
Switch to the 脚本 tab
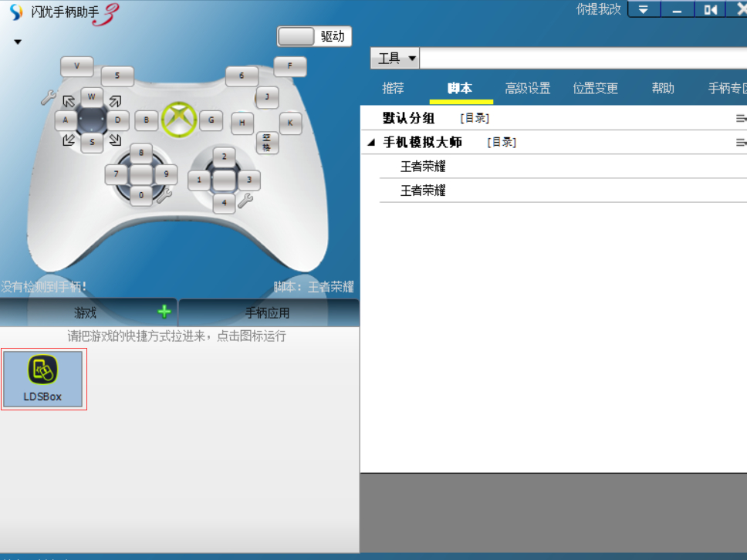tap(460, 88)
